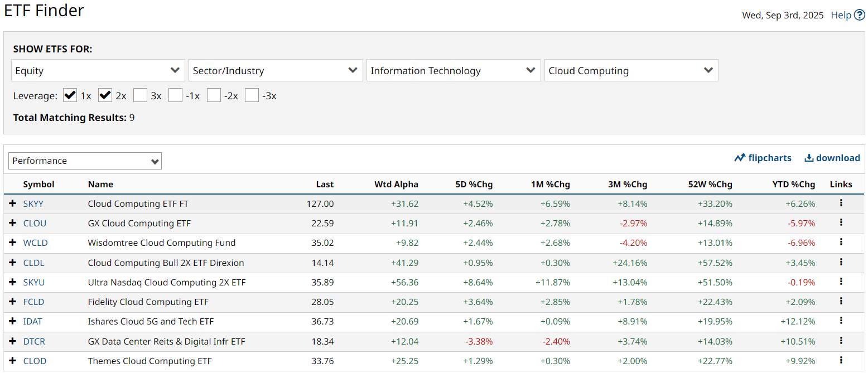Open the Equity asset class dropdown
This screenshot has height=373, width=868.
(x=98, y=70)
